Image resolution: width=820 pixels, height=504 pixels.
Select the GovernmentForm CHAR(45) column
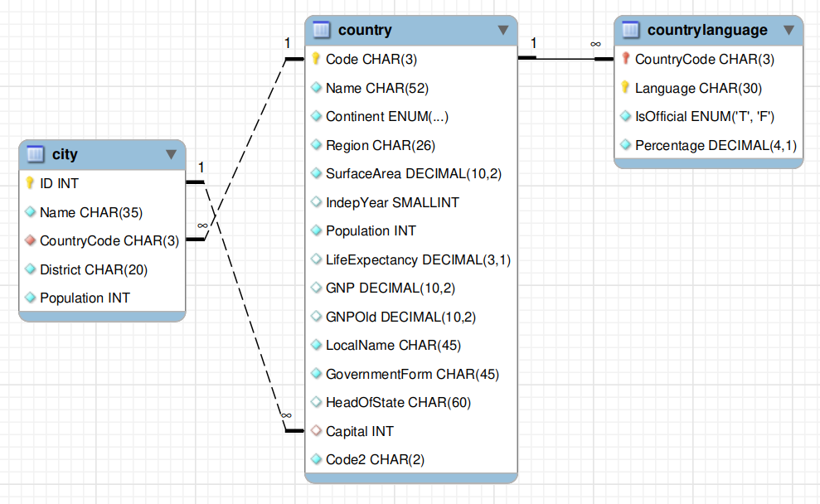pos(411,374)
